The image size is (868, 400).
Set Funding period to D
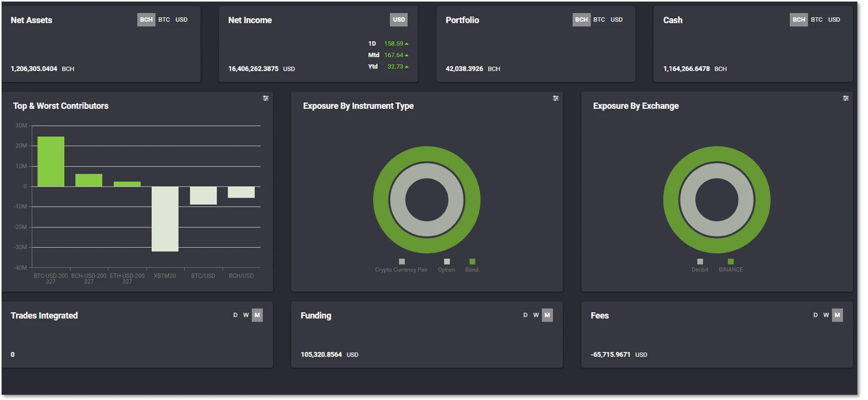point(526,315)
